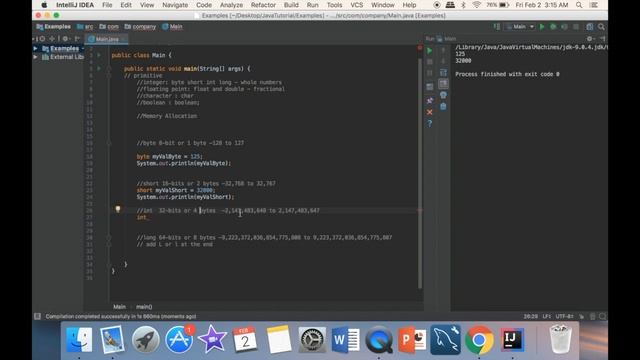Open the Build menu
Viewport: 640px width, 360px height.
coord(291,5)
